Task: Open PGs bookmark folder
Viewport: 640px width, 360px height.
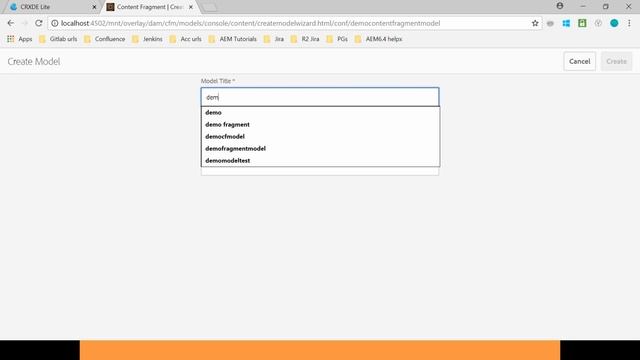Action: pyautogui.click(x=337, y=39)
